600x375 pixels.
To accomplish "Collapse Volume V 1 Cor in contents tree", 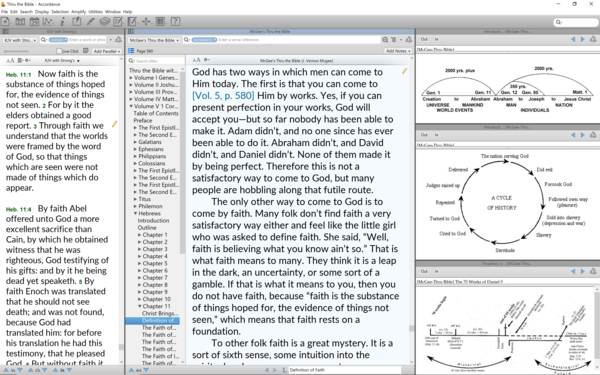I will coord(131,106).
